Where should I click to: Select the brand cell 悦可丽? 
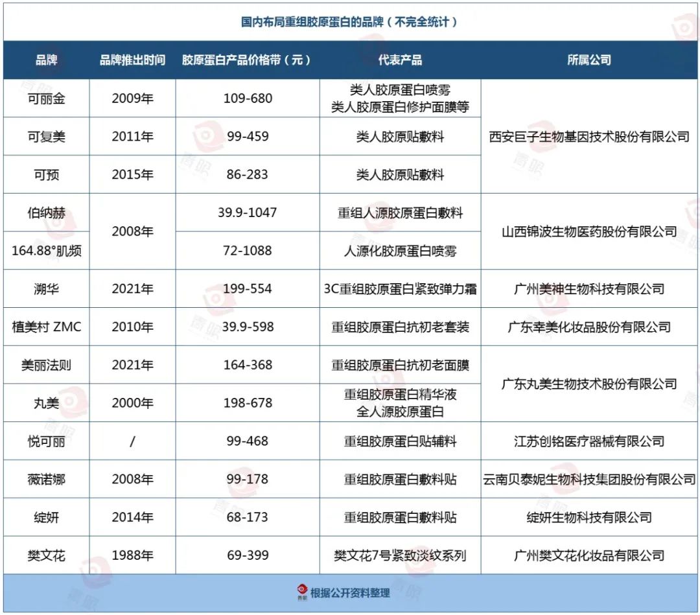pos(47,441)
